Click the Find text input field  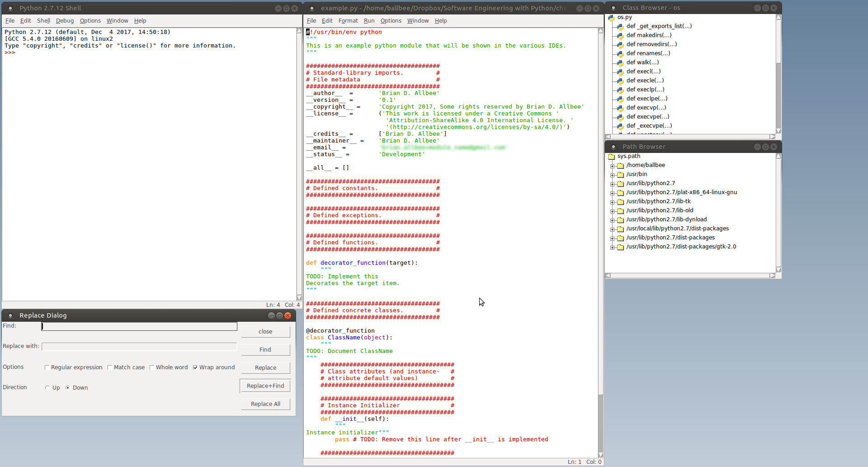pyautogui.click(x=139, y=326)
